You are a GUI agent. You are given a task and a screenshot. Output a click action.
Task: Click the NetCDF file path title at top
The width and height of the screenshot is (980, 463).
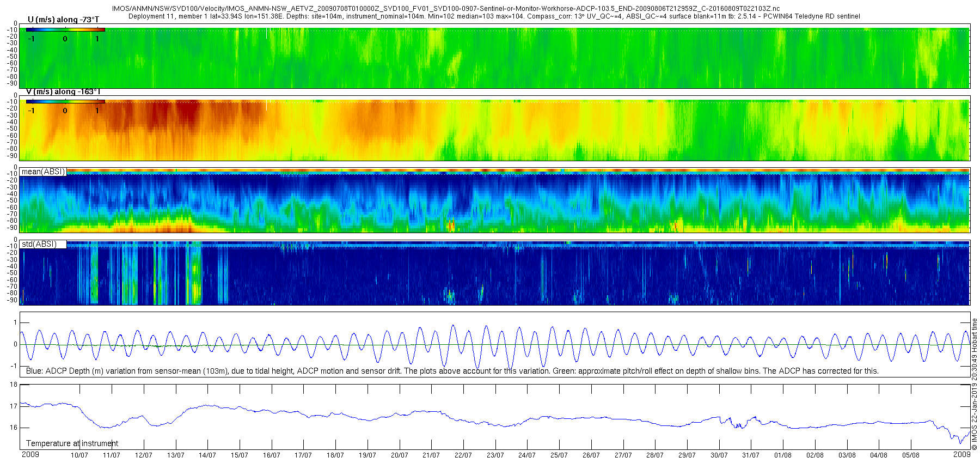click(445, 9)
